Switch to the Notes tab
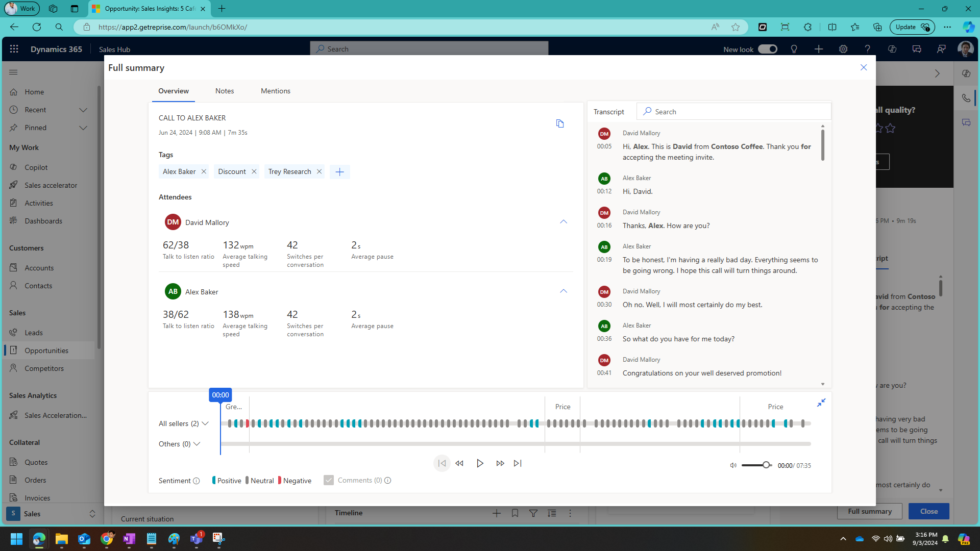The width and height of the screenshot is (980, 551). (224, 91)
